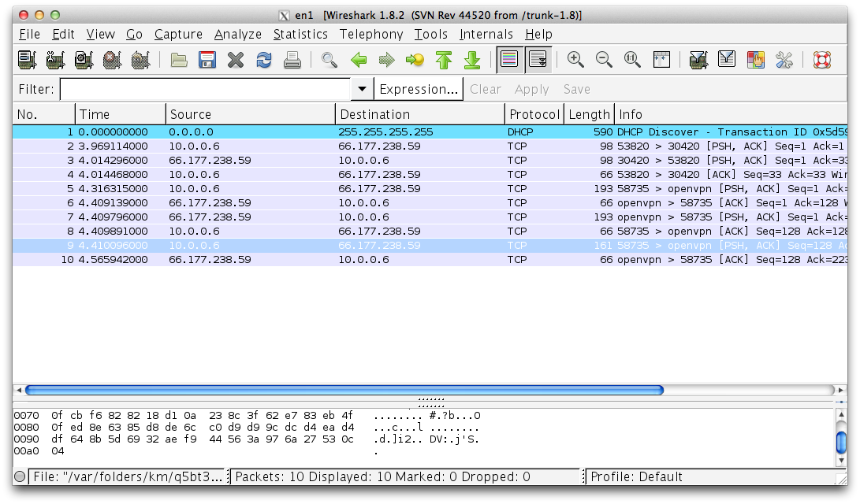Screen dimensions: 860x504
Task: Toggle packet list colorization
Action: (x=509, y=60)
